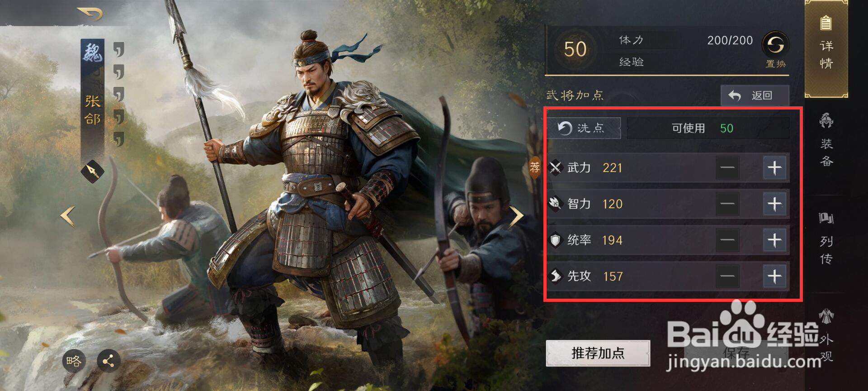Viewport: 868px width, 391px height.
Task: Click the golden back arrow icon
Action: tap(90, 14)
